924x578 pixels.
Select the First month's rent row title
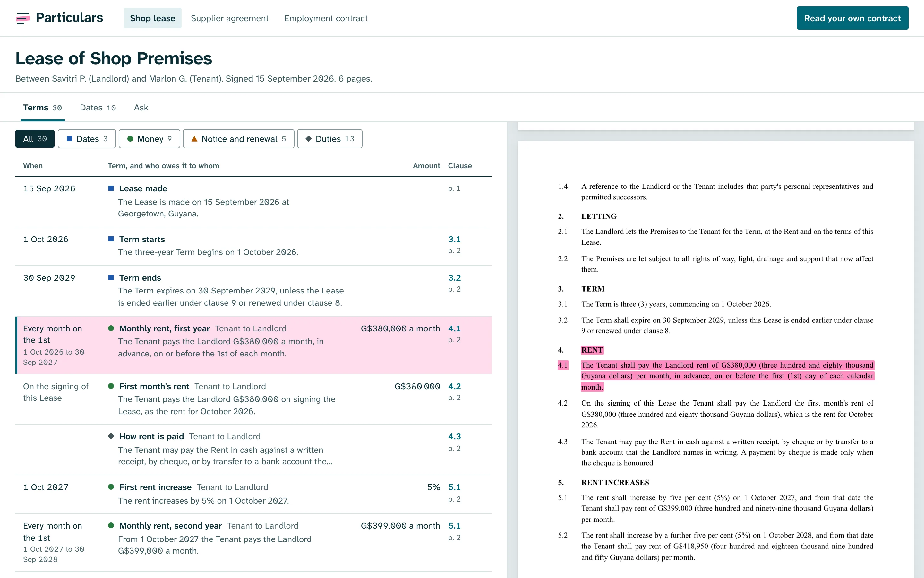pos(154,387)
